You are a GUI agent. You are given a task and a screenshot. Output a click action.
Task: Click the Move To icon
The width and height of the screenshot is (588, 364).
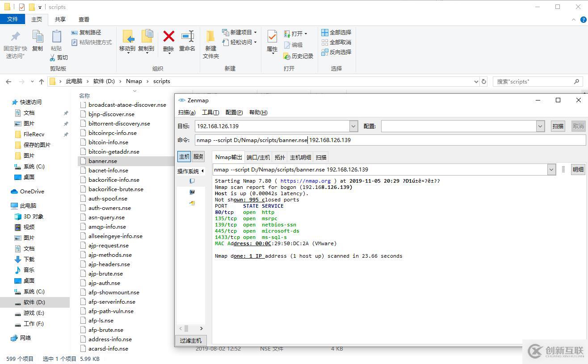point(127,37)
